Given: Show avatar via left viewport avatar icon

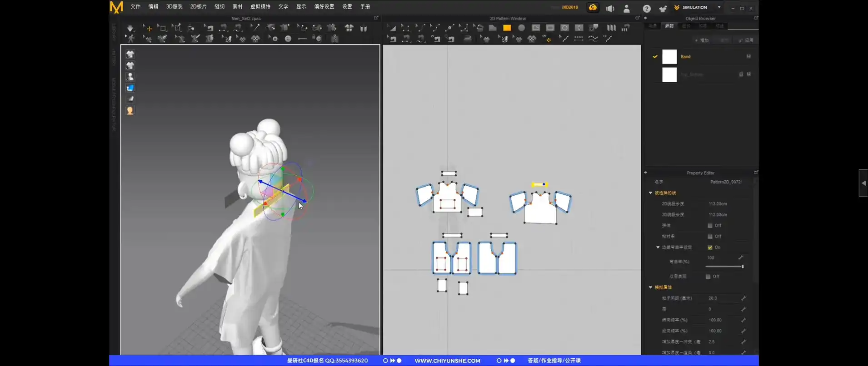Looking at the screenshot, I should [130, 77].
